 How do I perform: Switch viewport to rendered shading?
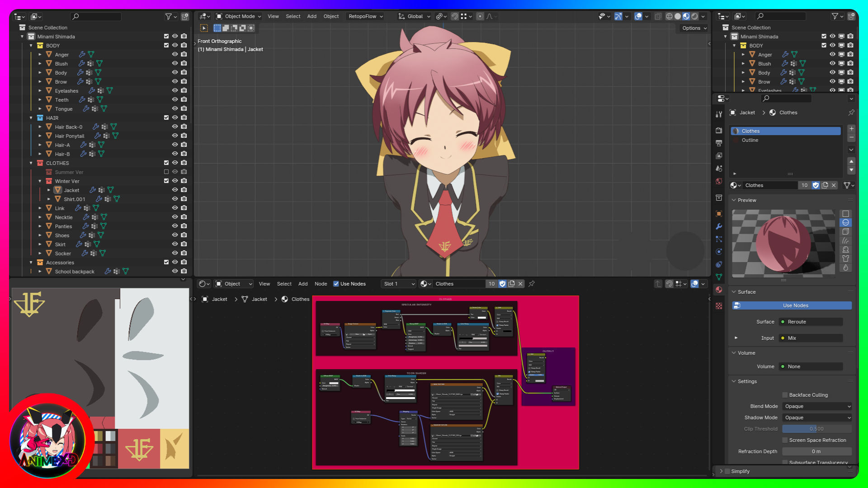tap(695, 16)
